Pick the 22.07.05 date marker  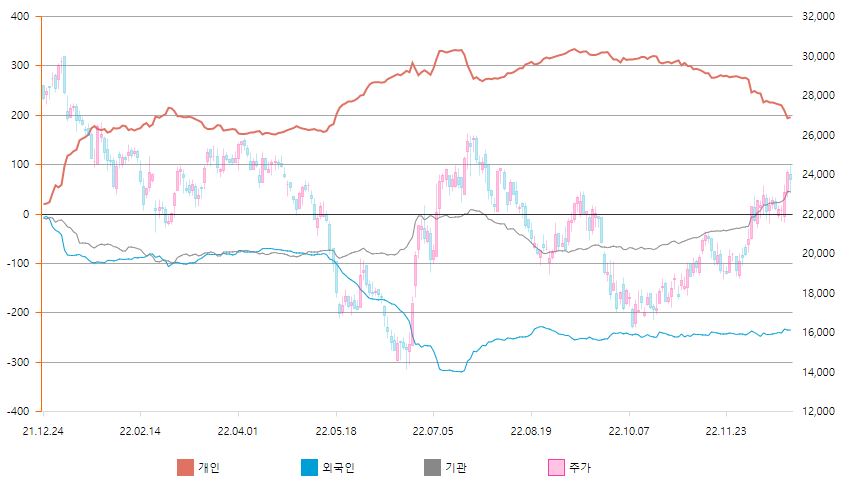(x=433, y=430)
